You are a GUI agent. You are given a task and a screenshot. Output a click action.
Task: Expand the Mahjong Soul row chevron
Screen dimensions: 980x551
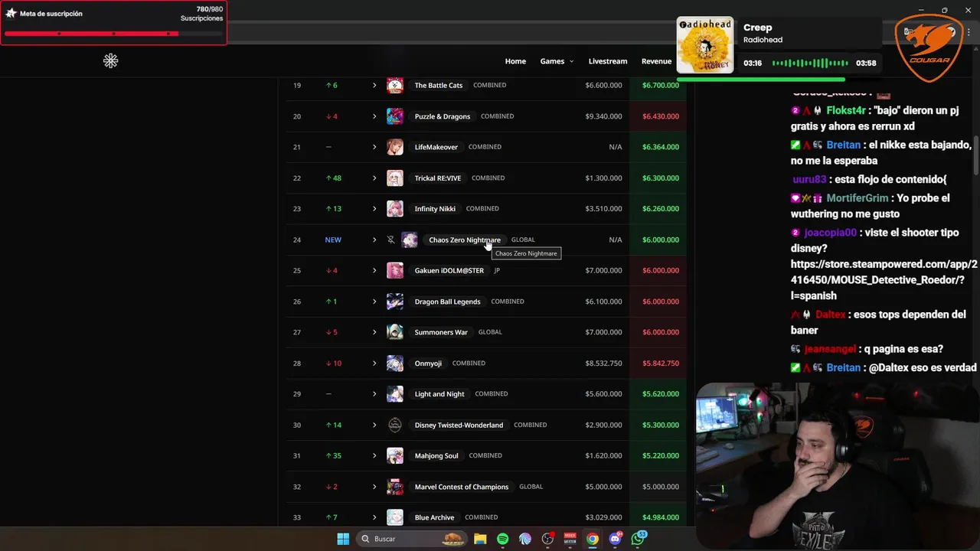pos(374,455)
